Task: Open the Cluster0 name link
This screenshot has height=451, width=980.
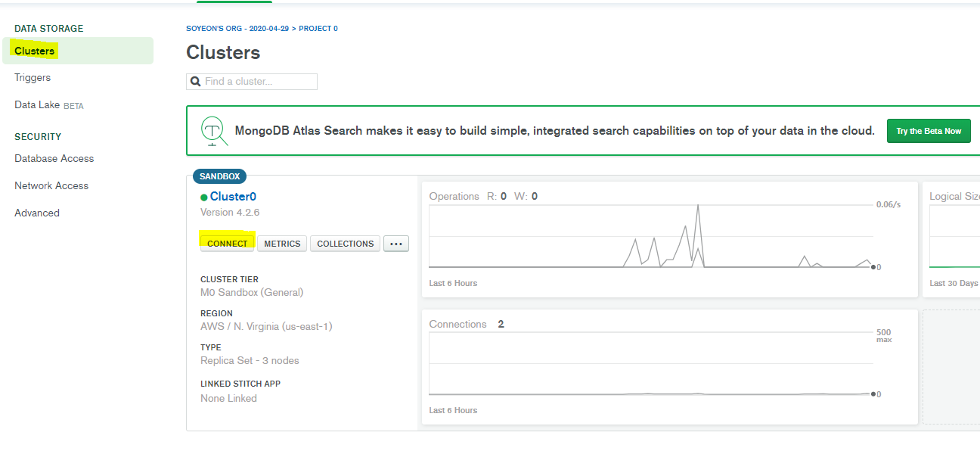Action: pos(233,197)
